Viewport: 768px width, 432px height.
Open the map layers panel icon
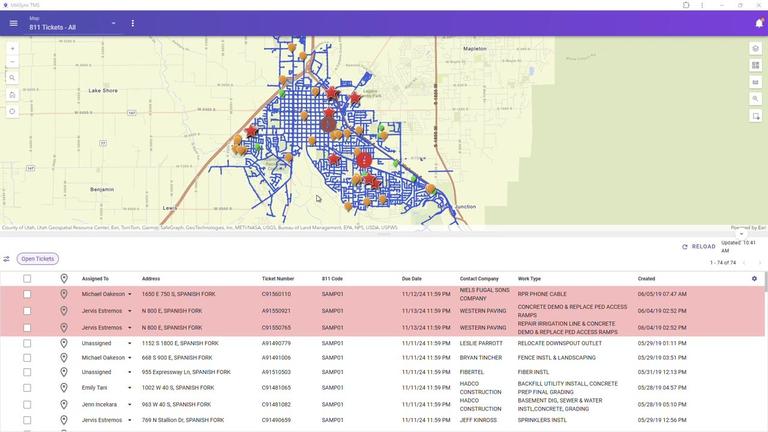pos(756,48)
